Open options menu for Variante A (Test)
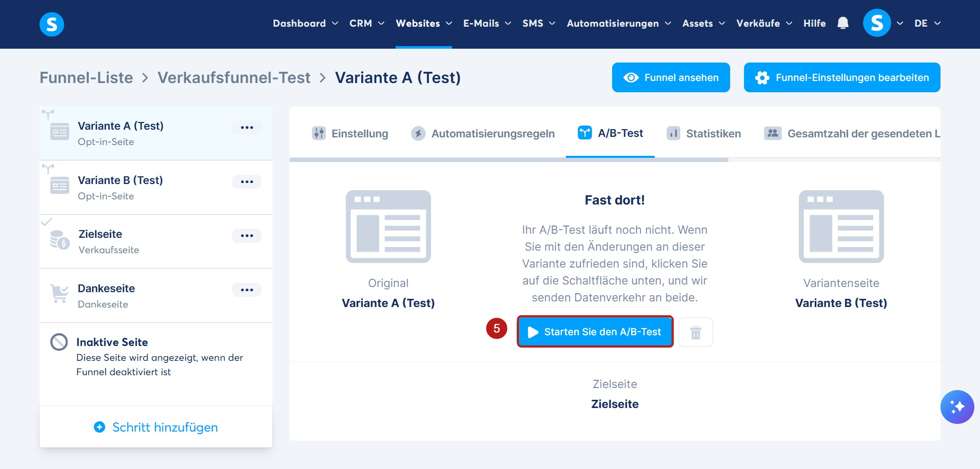Viewport: 980px width, 469px height. [x=247, y=127]
